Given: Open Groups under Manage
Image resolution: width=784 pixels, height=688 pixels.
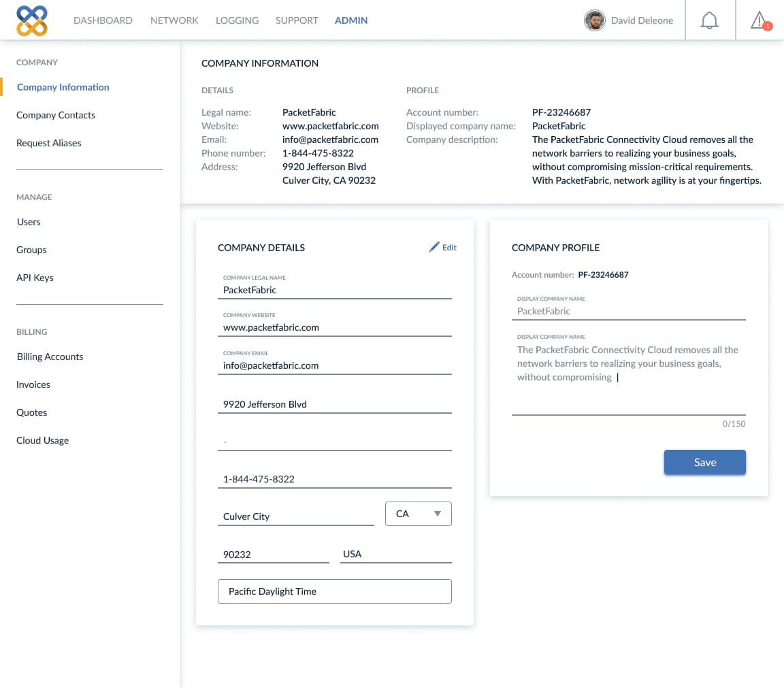Looking at the screenshot, I should pos(31,250).
